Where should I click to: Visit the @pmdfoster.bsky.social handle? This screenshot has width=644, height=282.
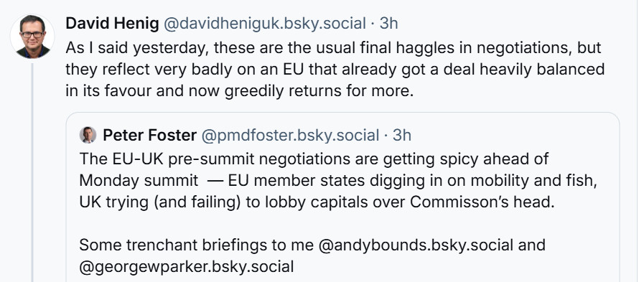pos(290,135)
